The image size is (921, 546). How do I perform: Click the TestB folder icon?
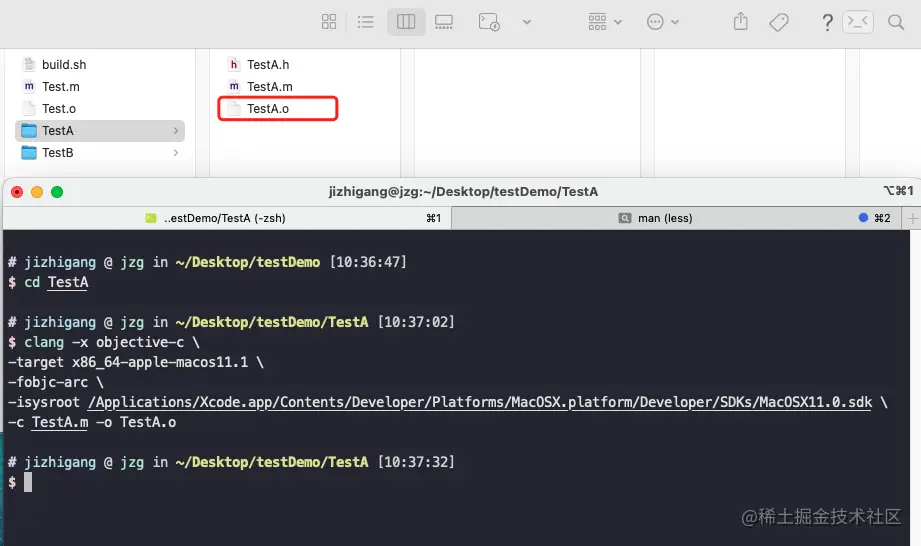29,153
